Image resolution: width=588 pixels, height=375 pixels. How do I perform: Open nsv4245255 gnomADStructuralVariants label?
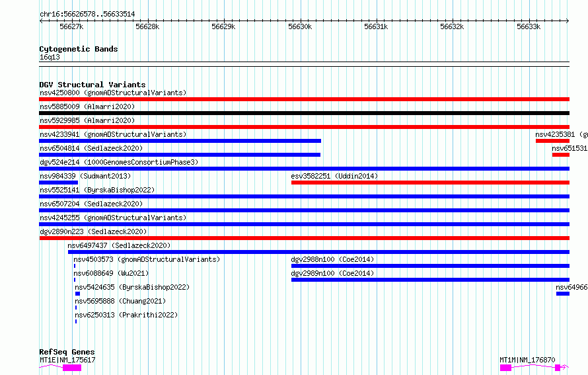[113, 218]
